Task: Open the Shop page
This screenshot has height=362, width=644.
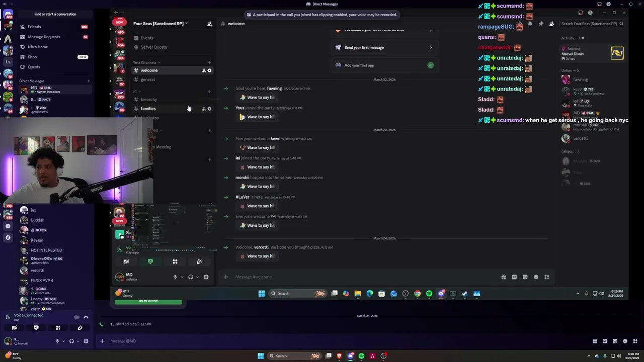Action: (54, 57)
